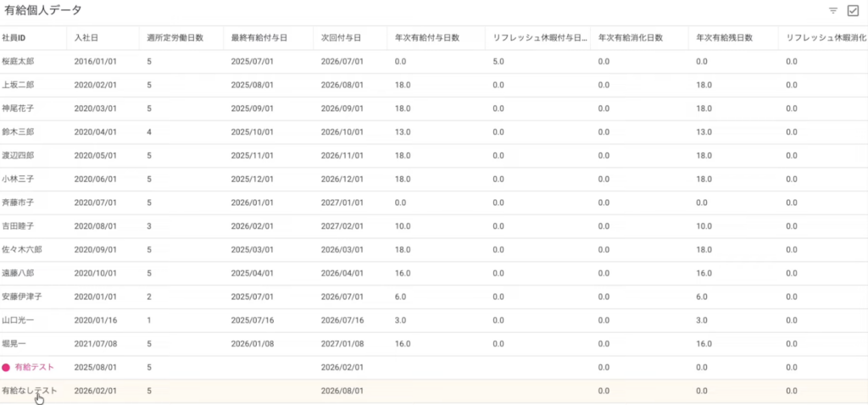Click the 次回付与日 column header
The width and height of the screenshot is (868, 405).
342,38
